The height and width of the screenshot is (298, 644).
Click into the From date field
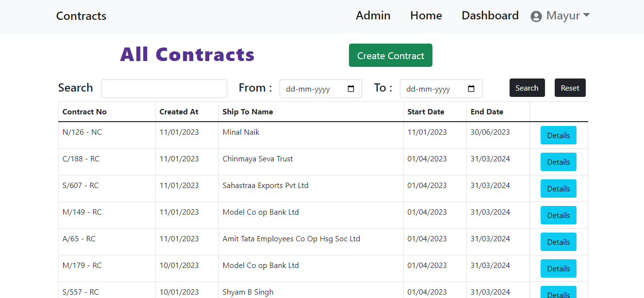[x=311, y=89]
